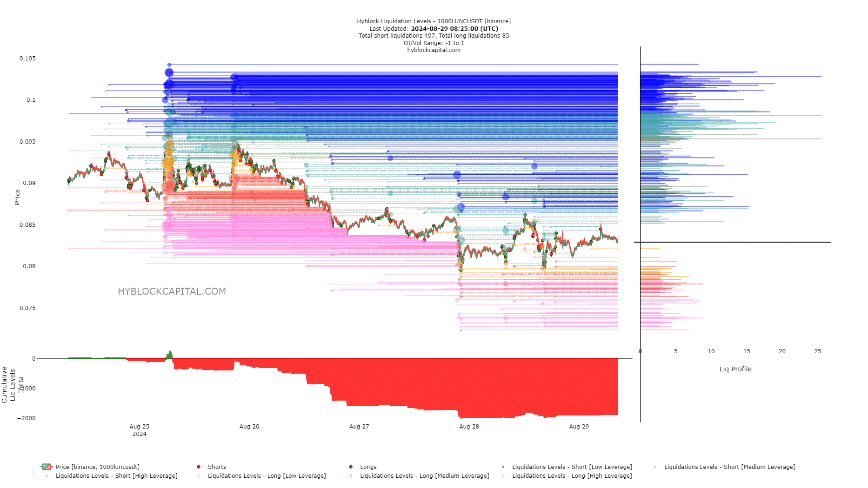The width and height of the screenshot is (868, 488).
Task: Click the OI/Vol Range: -1 to 1 text
Action: 434,43
